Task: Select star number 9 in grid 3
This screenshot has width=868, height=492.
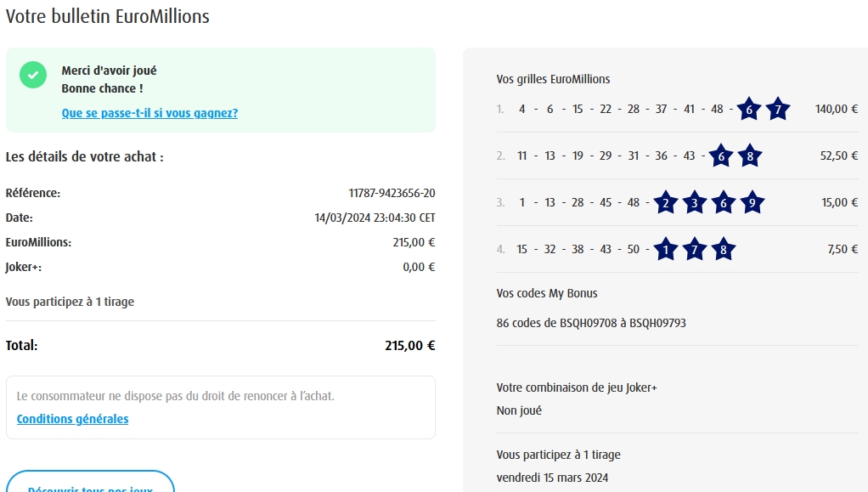Action: pos(752,203)
